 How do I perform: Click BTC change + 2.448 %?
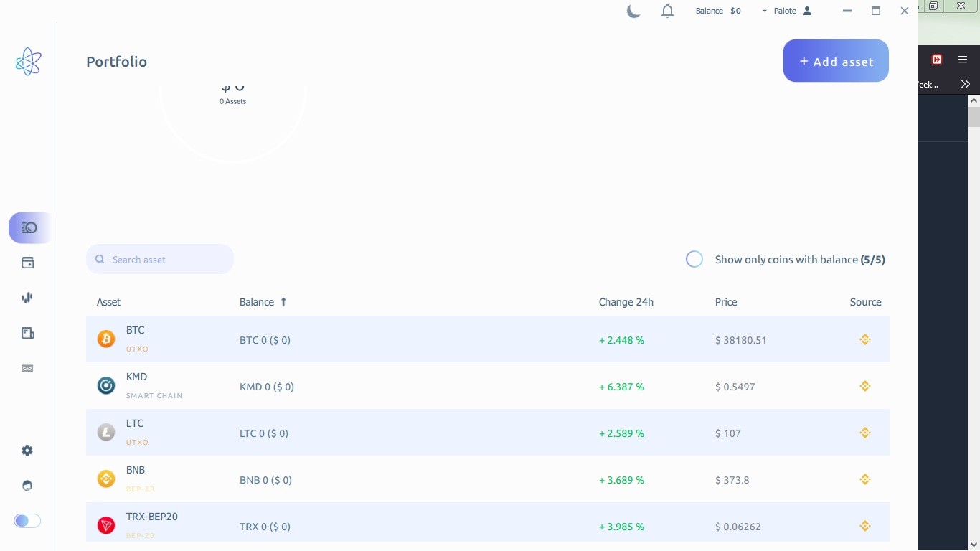click(x=621, y=340)
